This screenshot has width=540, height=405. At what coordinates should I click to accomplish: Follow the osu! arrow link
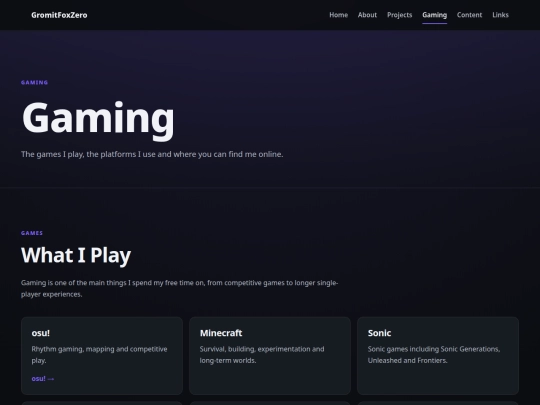tap(43, 378)
